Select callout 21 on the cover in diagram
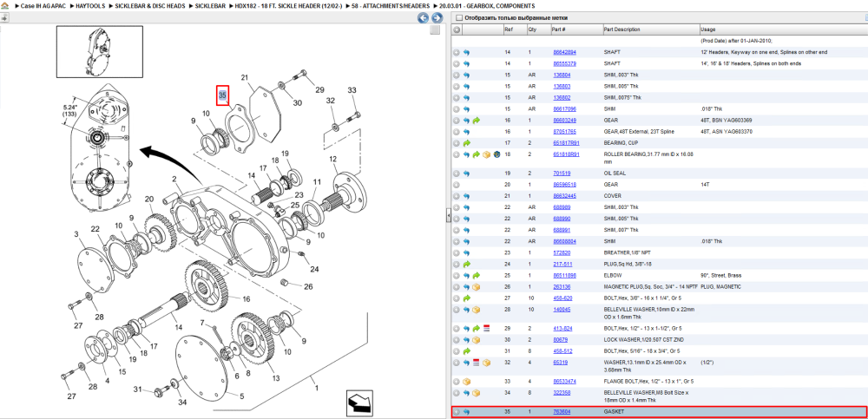 tap(245, 77)
